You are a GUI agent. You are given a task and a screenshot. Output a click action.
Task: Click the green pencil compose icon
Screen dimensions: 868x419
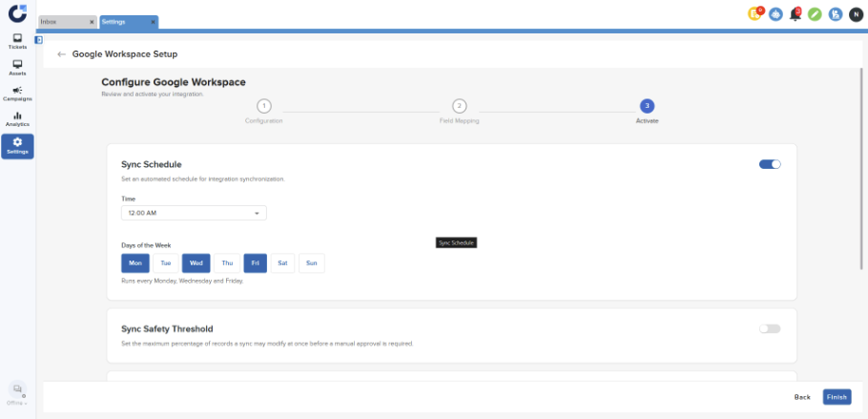point(815,14)
